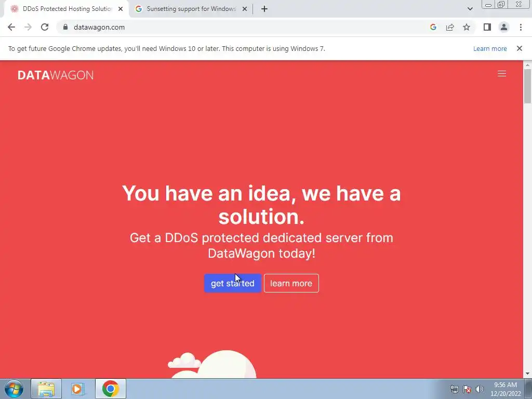Viewport: 532px width, 399px height.
Task: Open the Chrome profile avatar menu
Action: click(x=504, y=27)
